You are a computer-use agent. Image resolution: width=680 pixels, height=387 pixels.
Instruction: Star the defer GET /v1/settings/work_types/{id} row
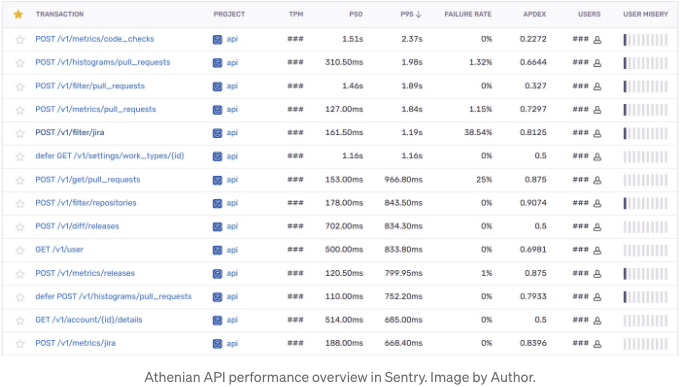(20, 157)
